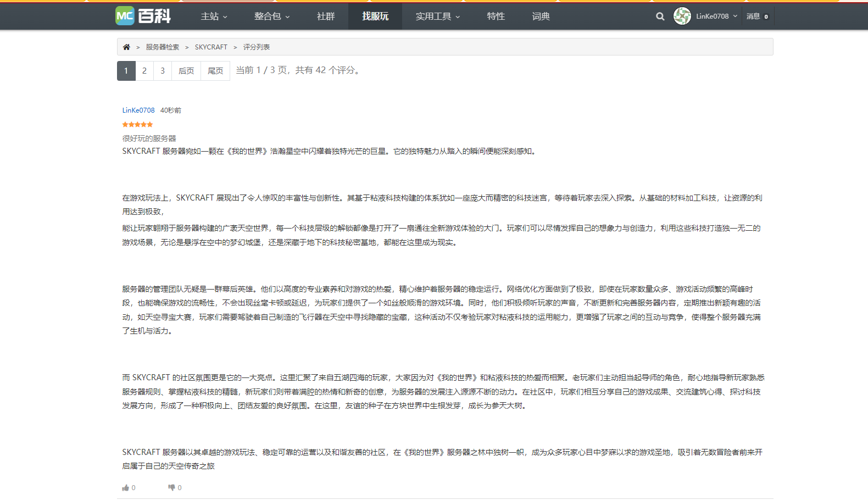
Task: Go to pagination page 2
Action: pyautogui.click(x=144, y=71)
